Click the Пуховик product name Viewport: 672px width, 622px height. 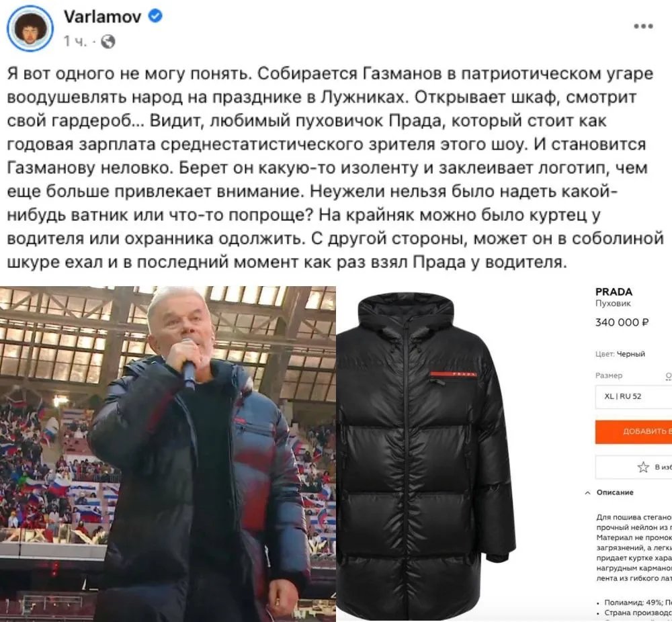613,304
